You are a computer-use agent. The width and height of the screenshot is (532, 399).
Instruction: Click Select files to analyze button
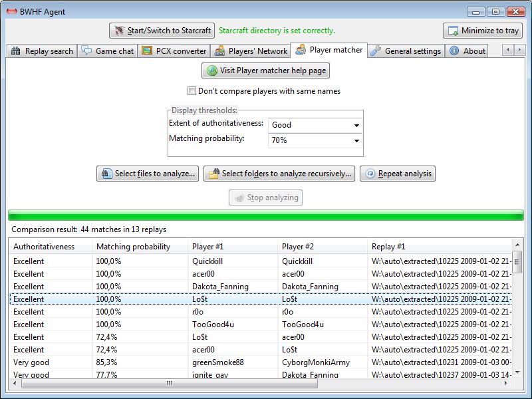tap(148, 174)
